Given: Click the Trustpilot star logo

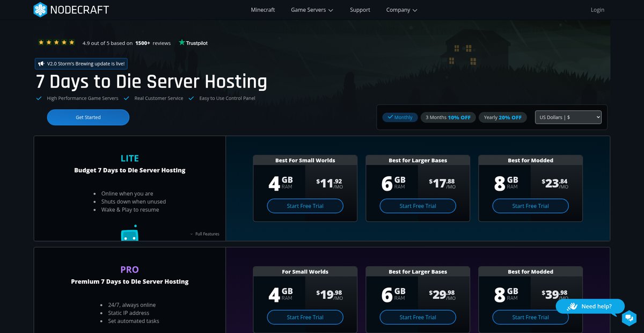Looking at the screenshot, I should coord(182,42).
